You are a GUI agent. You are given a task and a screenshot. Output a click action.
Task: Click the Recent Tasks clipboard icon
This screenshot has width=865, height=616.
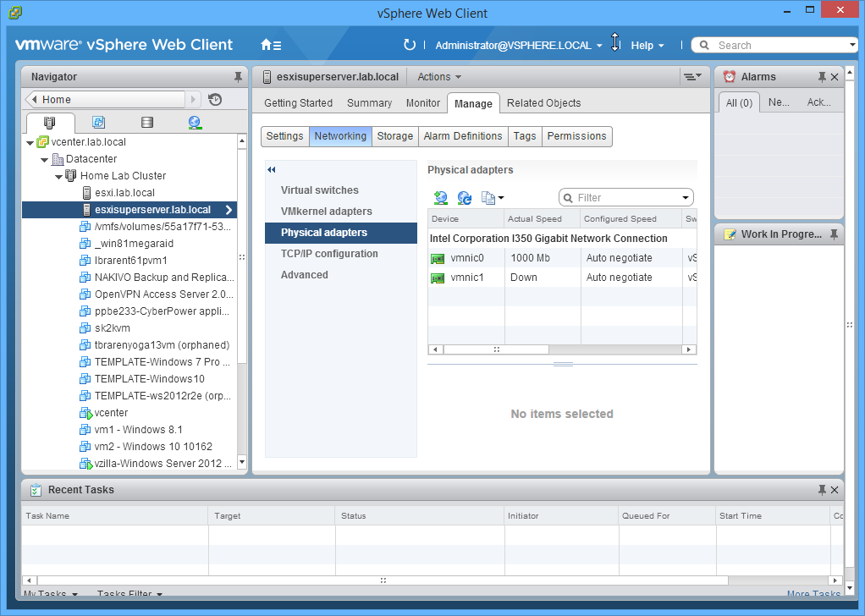36,490
